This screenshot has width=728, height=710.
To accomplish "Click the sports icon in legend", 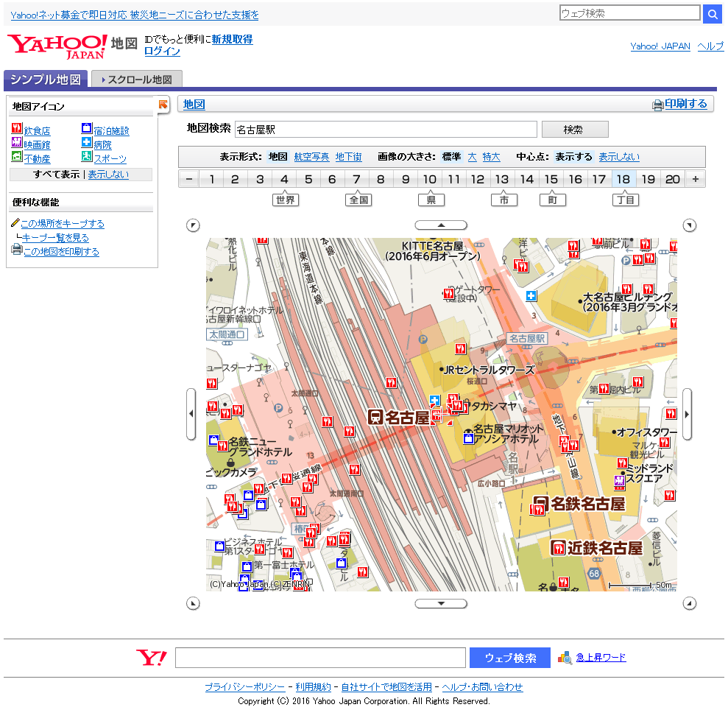I will 86,156.
